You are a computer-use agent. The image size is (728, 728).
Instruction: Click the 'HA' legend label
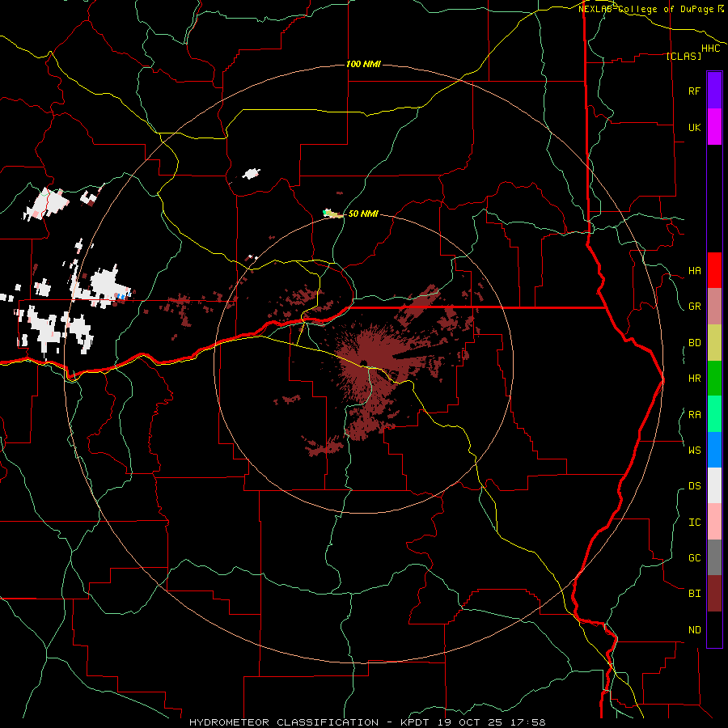tap(694, 270)
